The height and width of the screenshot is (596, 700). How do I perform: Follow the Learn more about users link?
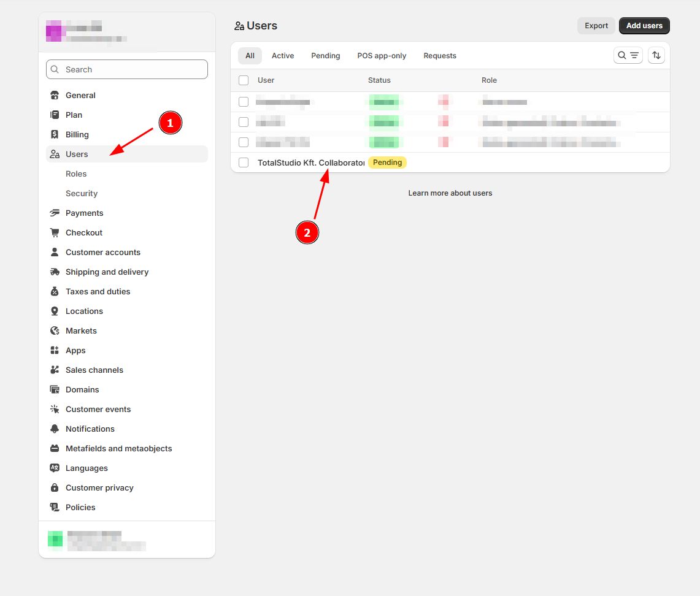coord(450,193)
